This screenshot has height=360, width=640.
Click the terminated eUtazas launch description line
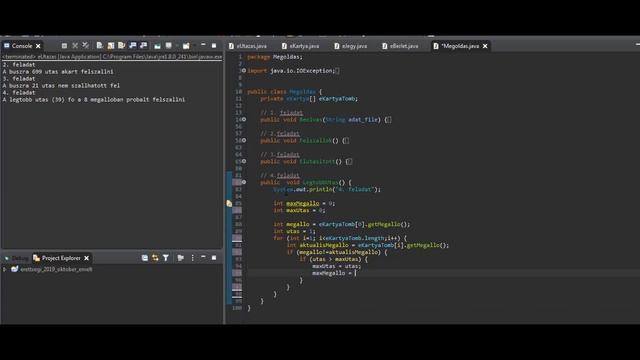112,57
